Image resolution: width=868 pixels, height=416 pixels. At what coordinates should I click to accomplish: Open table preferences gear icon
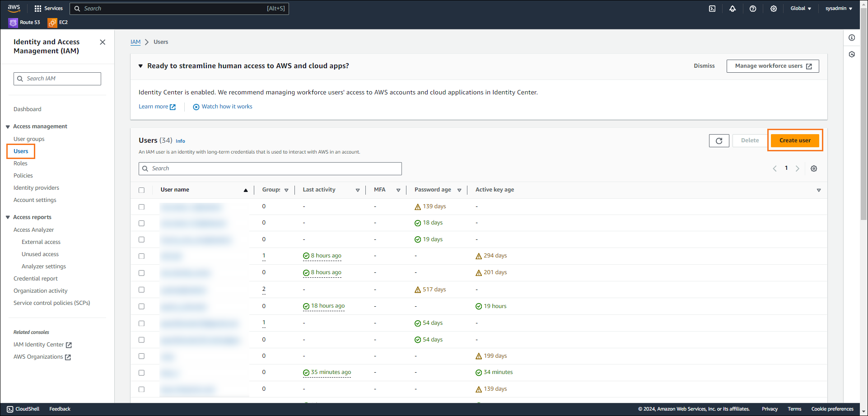click(x=814, y=168)
